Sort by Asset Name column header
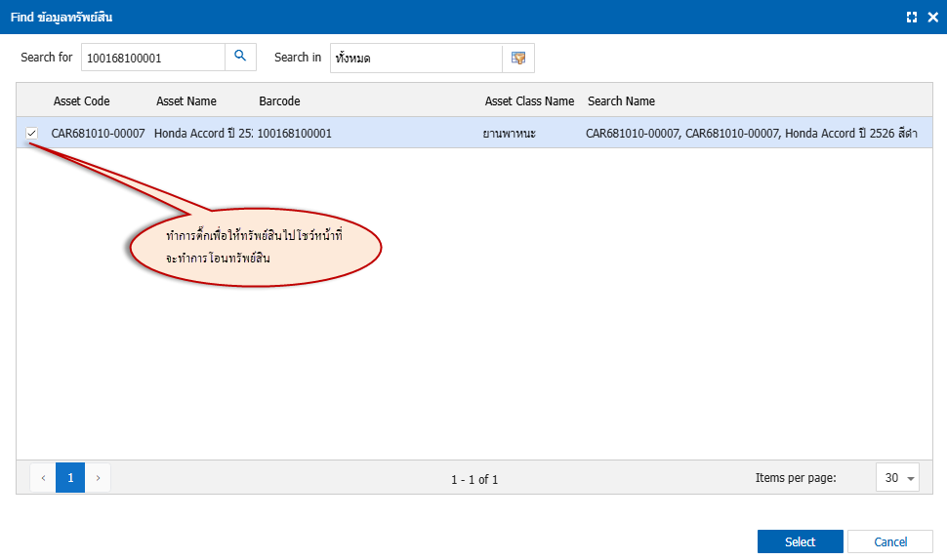Viewport: 947px width, 560px height. coord(186,101)
